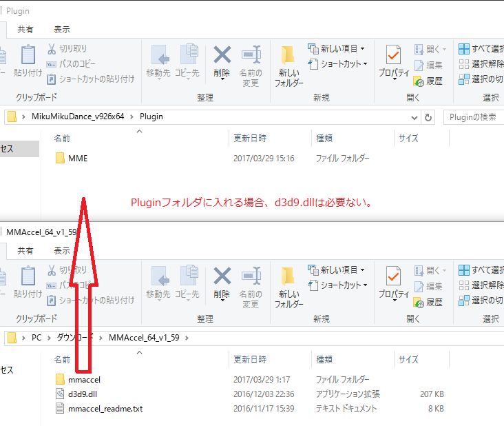504x426 pixels.
Task: Expand chevron after PC breadcrumb
Action: (x=49, y=338)
